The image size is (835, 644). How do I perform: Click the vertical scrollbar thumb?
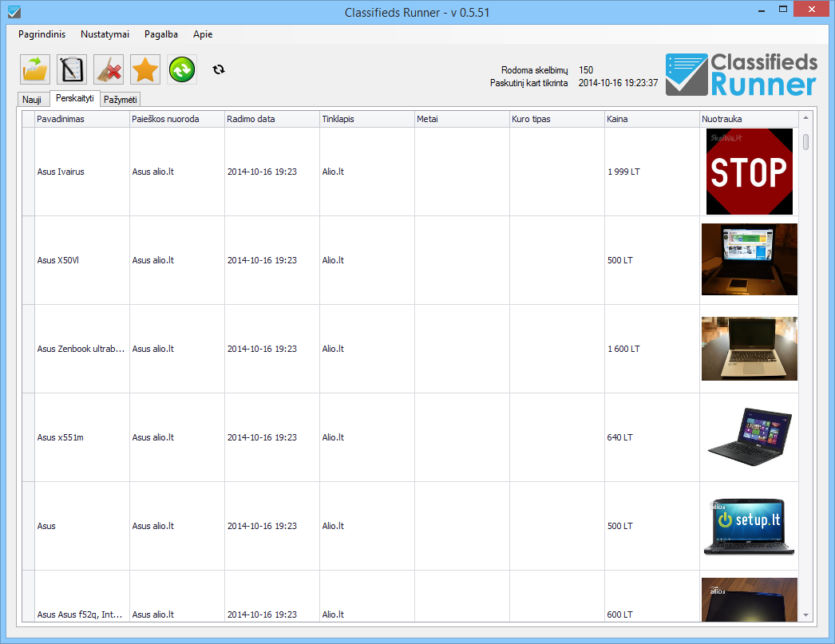pyautogui.click(x=805, y=142)
